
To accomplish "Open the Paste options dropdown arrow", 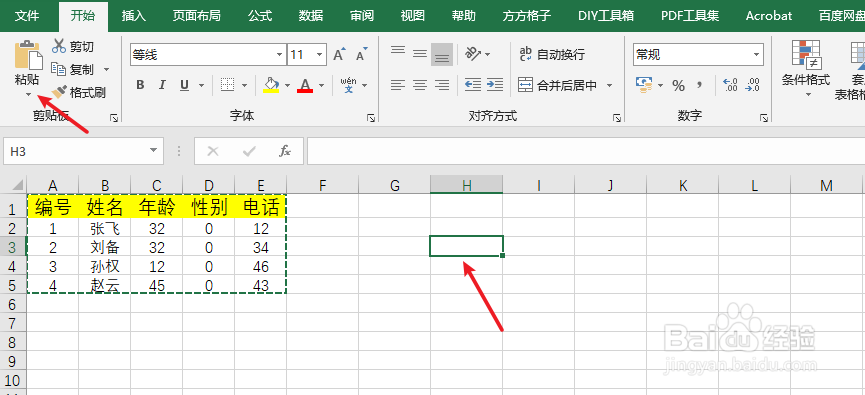I will pos(28,94).
